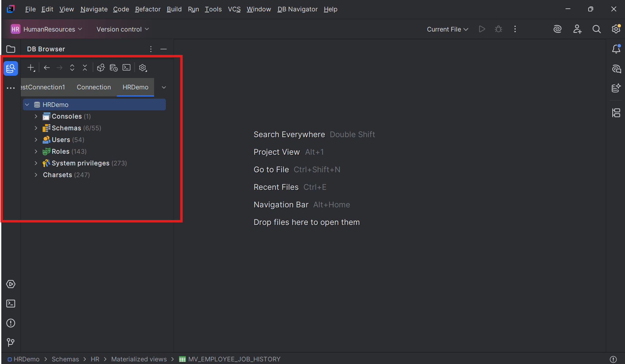This screenshot has height=364, width=625.
Task: Switch to the Connection tab
Action: pos(94,87)
